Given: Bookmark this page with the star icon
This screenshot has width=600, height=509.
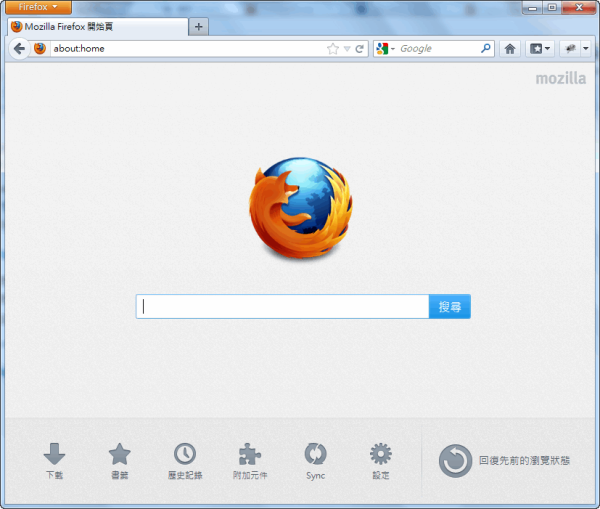Looking at the screenshot, I should (333, 49).
